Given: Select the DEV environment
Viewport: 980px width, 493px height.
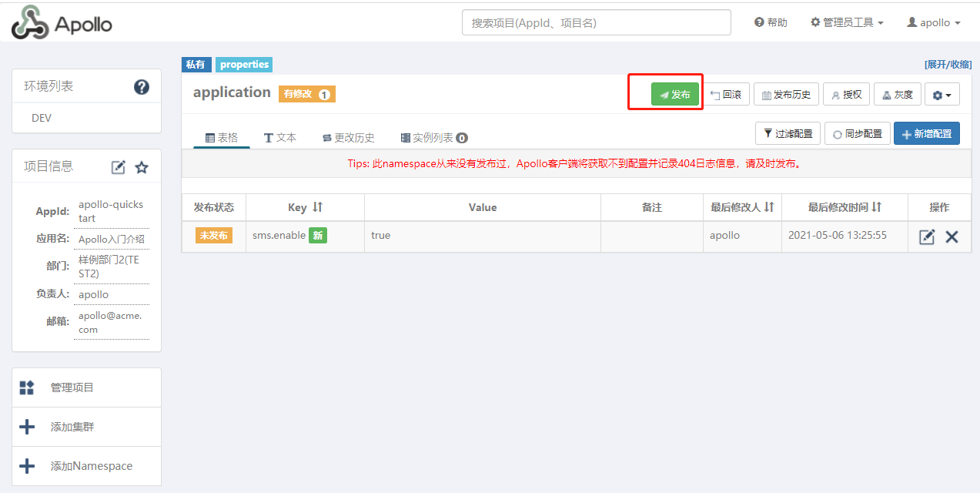Looking at the screenshot, I should pos(42,118).
